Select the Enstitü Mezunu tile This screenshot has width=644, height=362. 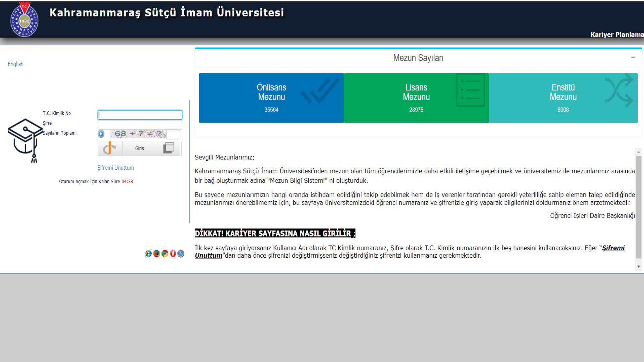tap(563, 98)
